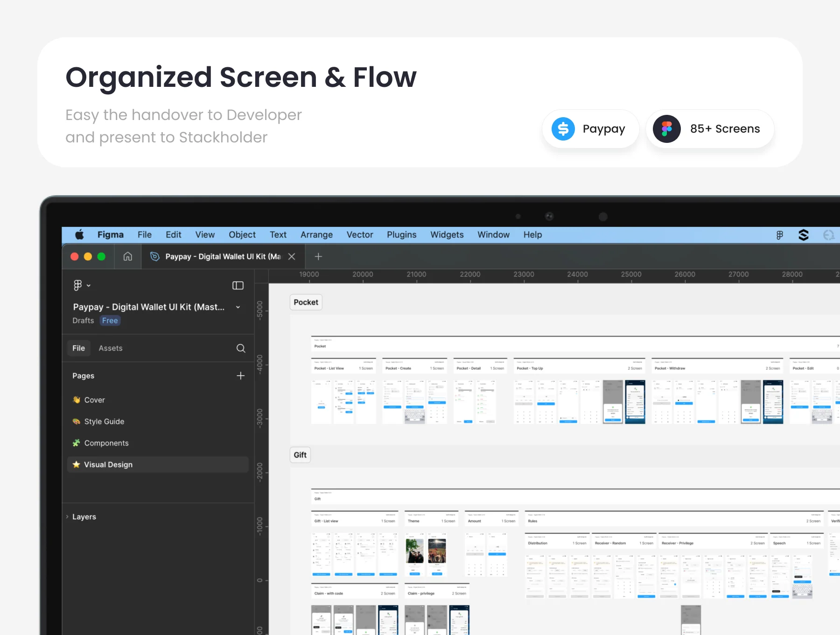Screen dimensions: 840x635
Task: Open the Window menu
Action: pos(493,235)
